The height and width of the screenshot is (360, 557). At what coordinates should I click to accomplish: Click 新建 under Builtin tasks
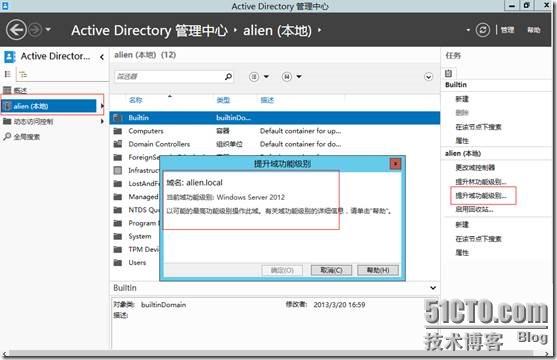coord(462,99)
